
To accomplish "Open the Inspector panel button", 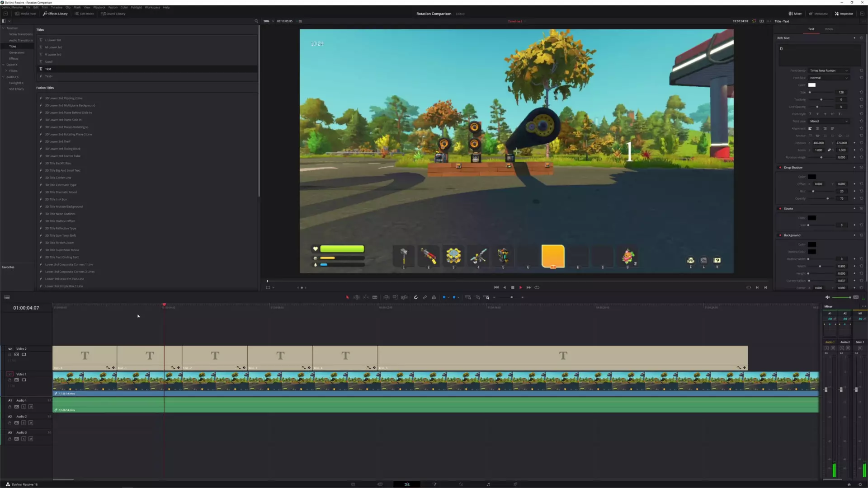I will [x=844, y=14].
